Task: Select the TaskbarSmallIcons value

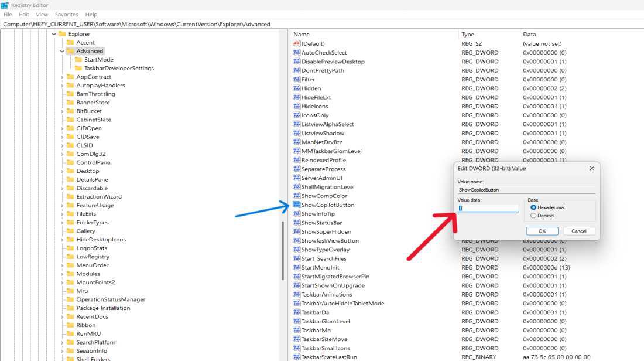Action: coord(326,348)
